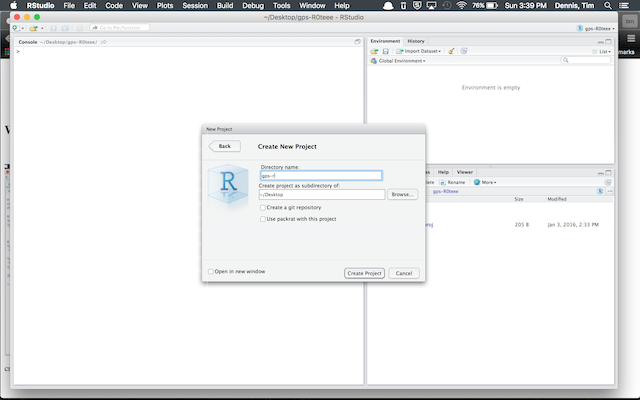
Task: Click the Save icon in main toolbar
Action: (53, 28)
